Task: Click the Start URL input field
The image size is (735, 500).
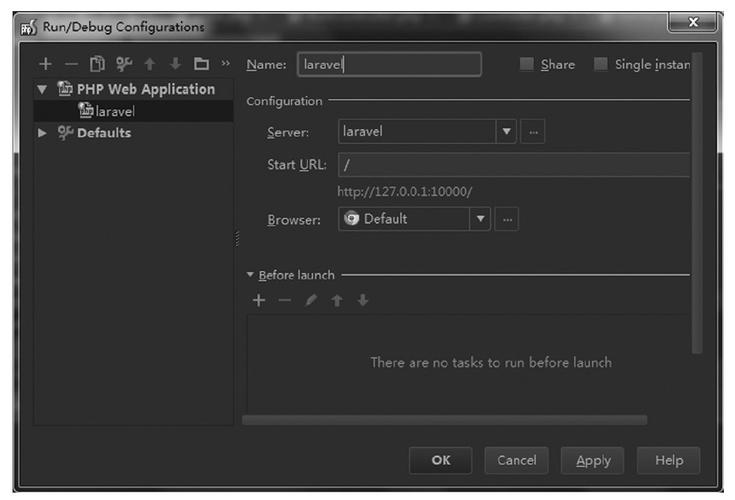Action: point(512,165)
